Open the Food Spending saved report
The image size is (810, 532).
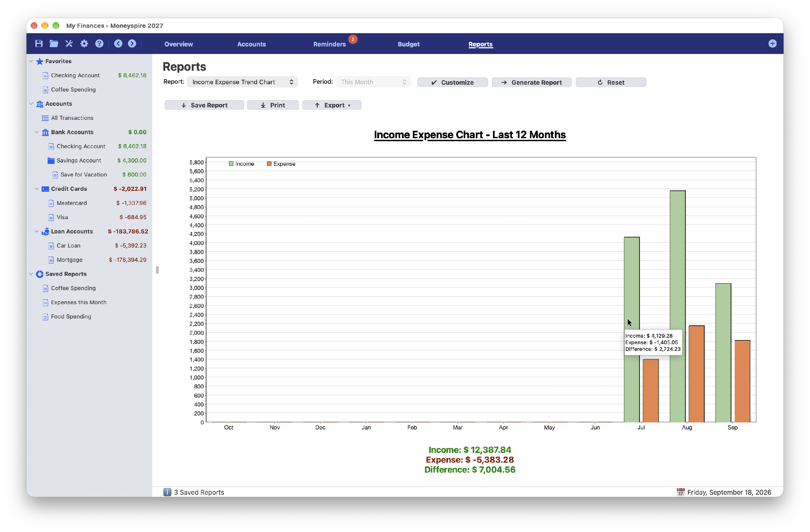pos(71,316)
